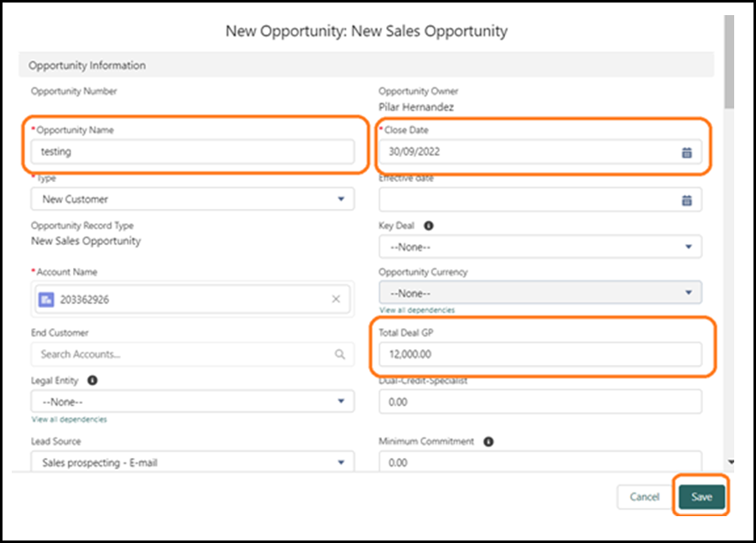Open the Key Deal dropdown
756x543 pixels.
click(540, 247)
